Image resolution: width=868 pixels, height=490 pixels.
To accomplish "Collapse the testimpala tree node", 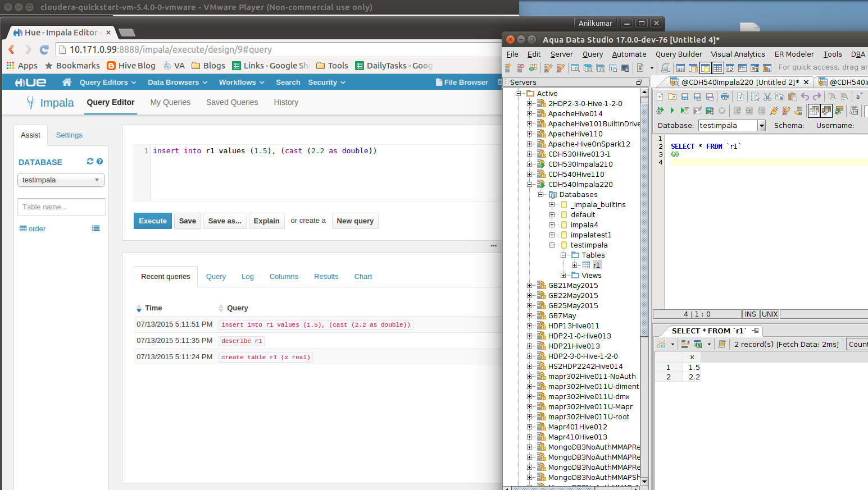I will (x=552, y=245).
